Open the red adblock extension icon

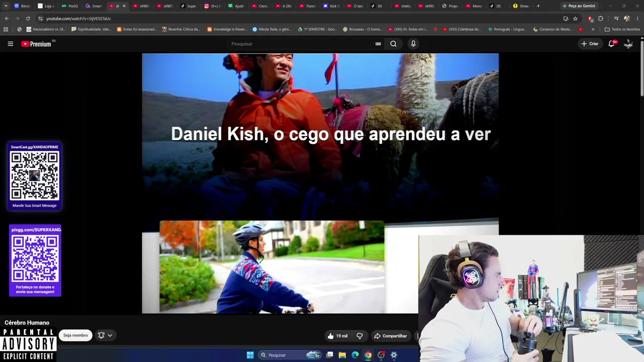(591, 19)
